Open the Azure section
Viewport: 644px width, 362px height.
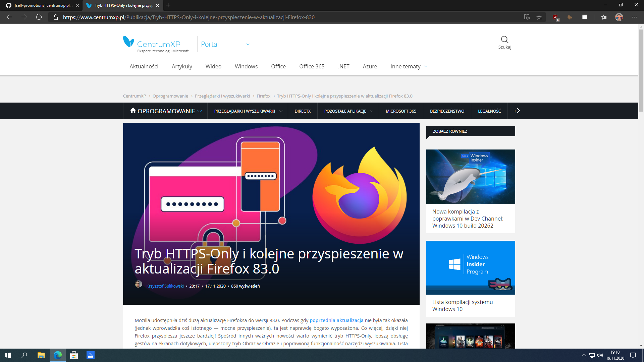370,66
